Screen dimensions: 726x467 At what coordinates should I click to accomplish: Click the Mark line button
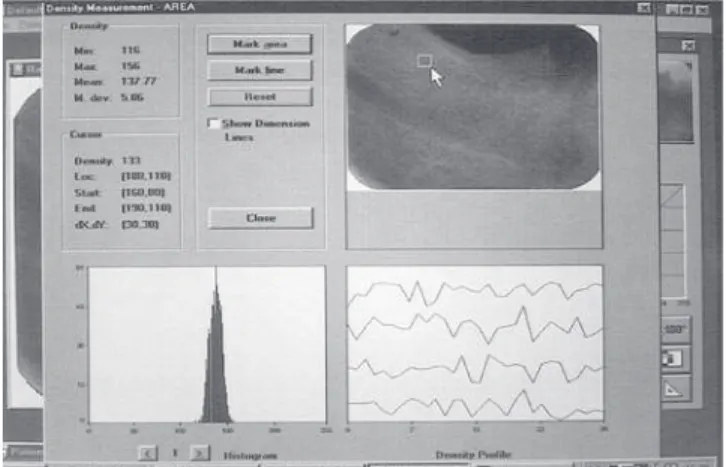pos(260,70)
